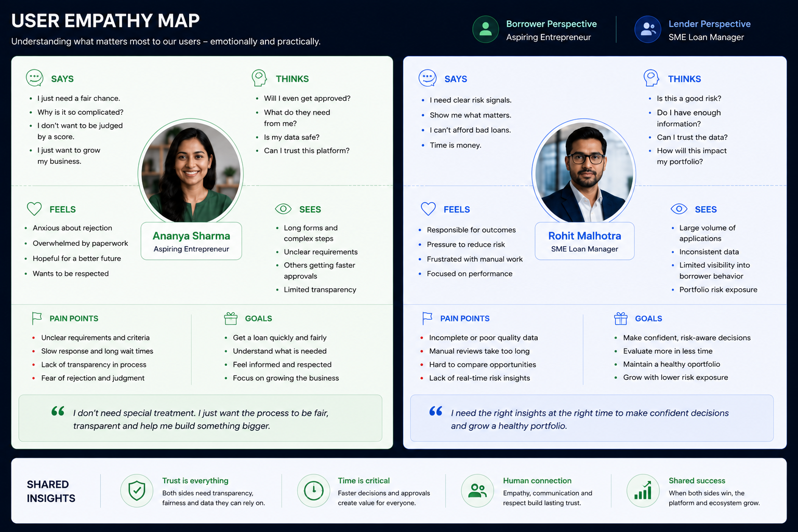
Task: Click the 'Time is critical' heading
Action: [x=364, y=481]
